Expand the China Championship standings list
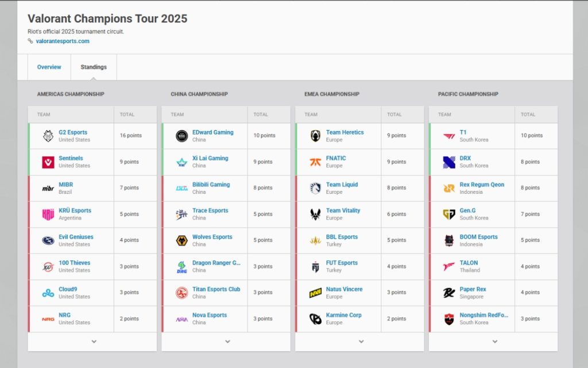 (x=227, y=342)
